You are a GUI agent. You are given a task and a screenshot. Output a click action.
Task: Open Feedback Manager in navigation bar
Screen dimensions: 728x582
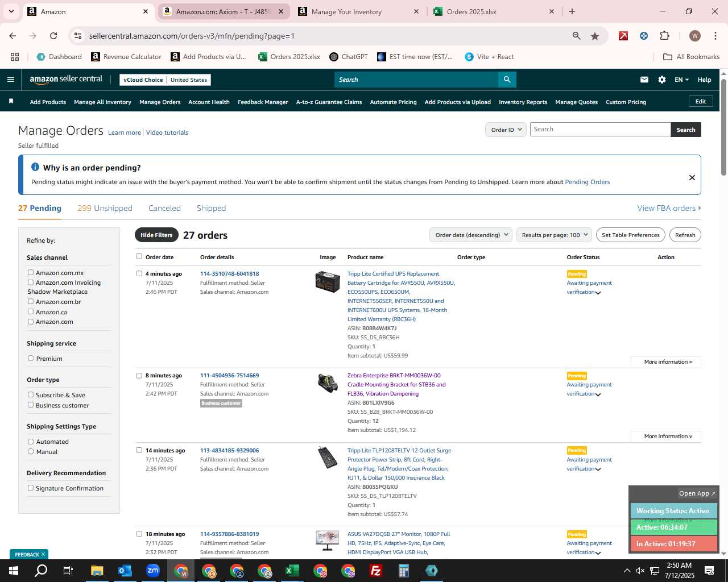tap(263, 102)
